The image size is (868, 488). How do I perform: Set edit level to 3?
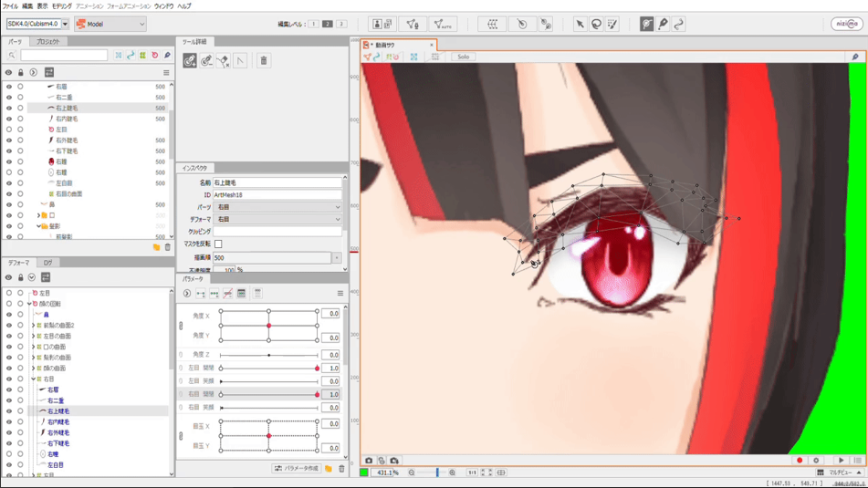click(x=341, y=24)
